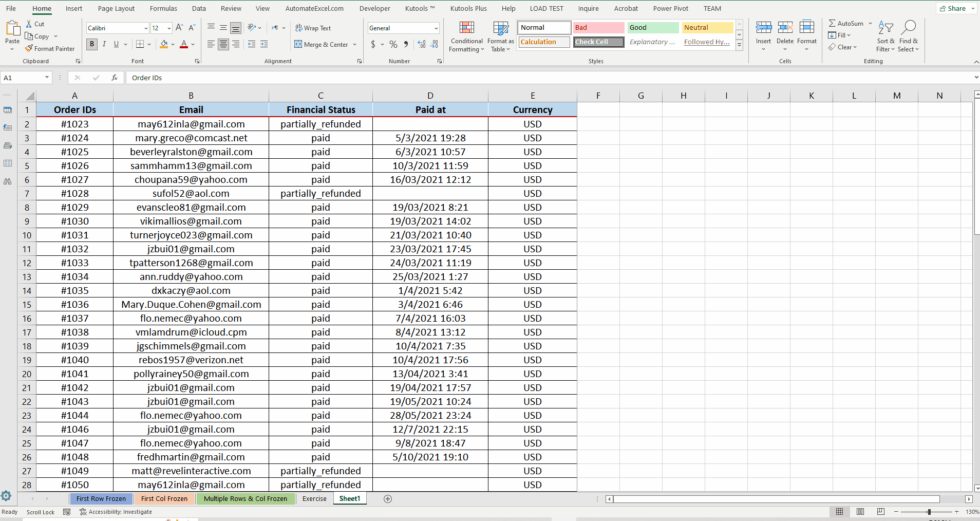Click the red font color swatch
Image resolution: width=980 pixels, height=521 pixels.
click(x=184, y=48)
